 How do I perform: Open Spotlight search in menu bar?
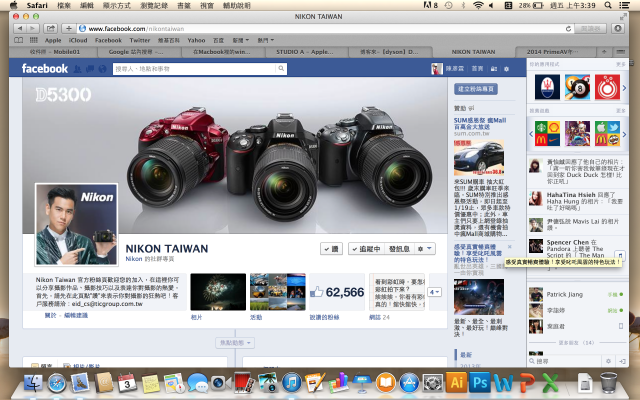[608, 5]
